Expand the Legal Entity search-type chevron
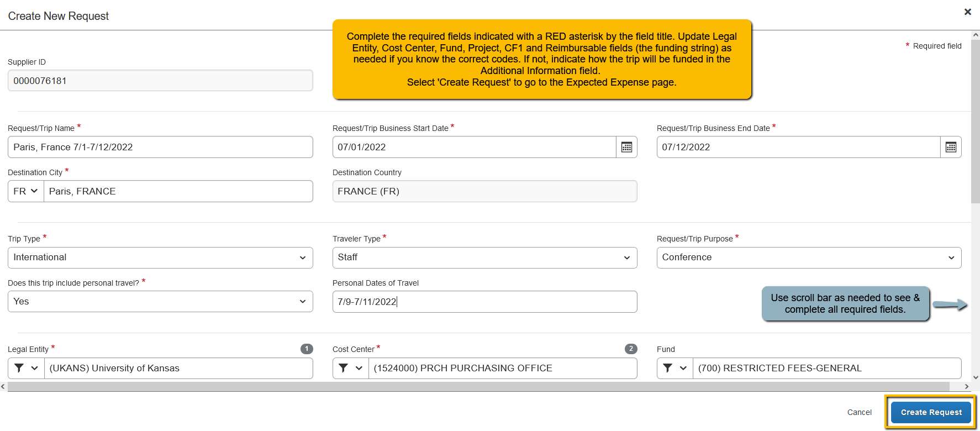This screenshot has height=431, width=980. [35, 368]
